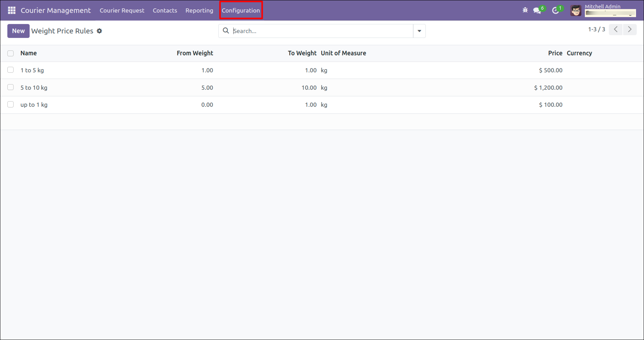Screen dimensions: 644x340
Task: Tick checkbox for 1 to 5 kg
Action: (x=10, y=70)
